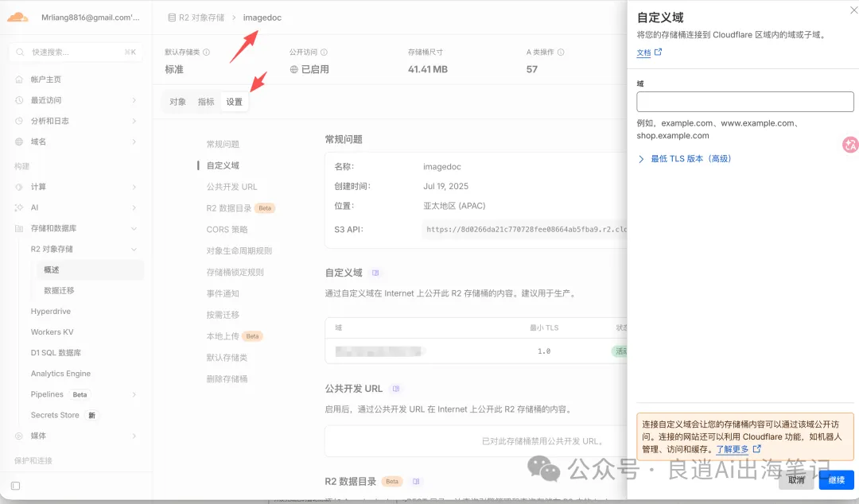Viewport: 859px width, 504px height.
Task: Jump to 删除存储桶 section
Action: [227, 379]
